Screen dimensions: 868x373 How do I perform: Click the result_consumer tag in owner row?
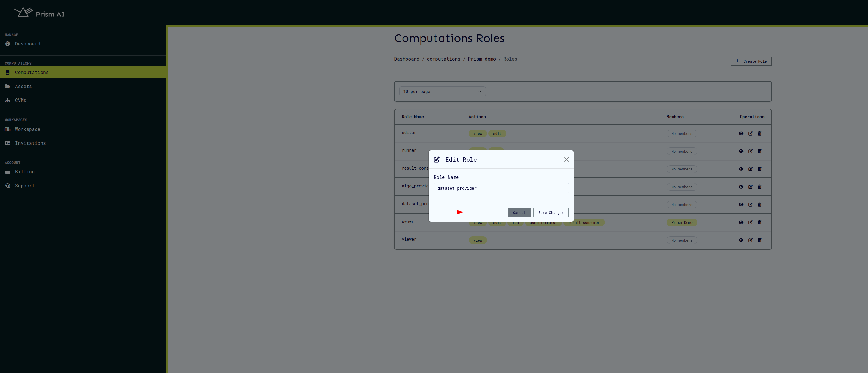584,223
